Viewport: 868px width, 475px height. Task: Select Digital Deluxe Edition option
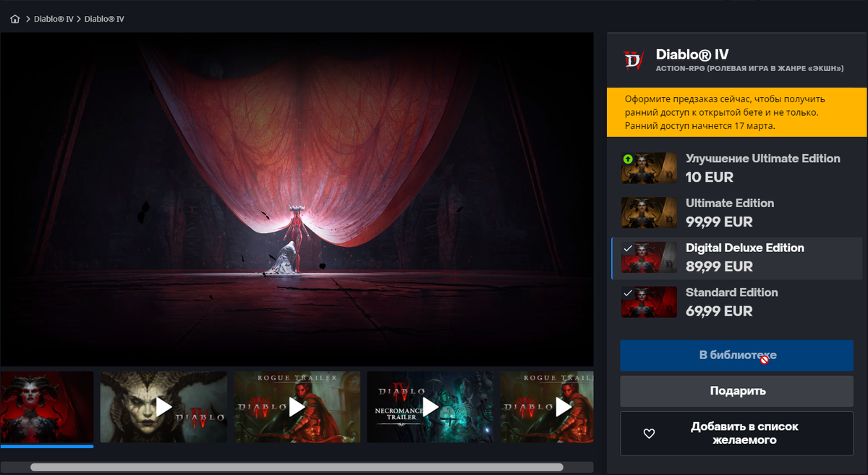tap(737, 258)
